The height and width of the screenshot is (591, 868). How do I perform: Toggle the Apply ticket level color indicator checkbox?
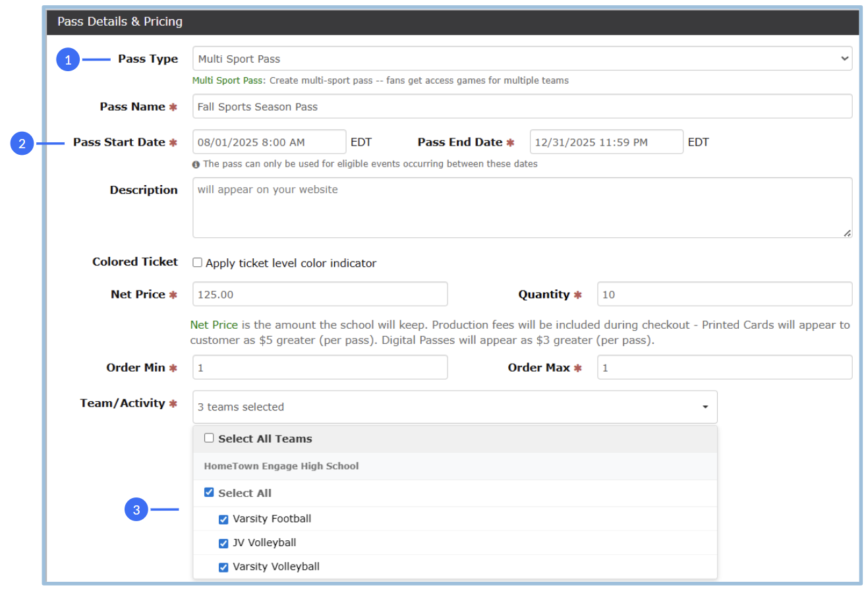click(197, 262)
